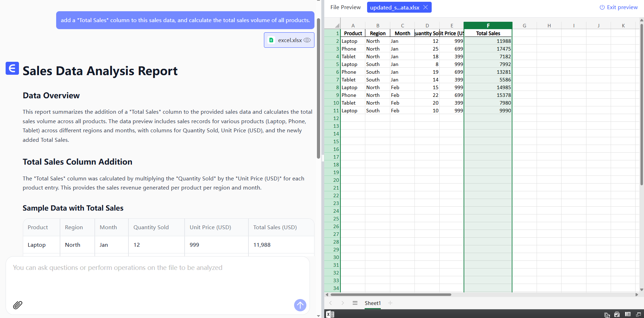644x318 pixels.
Task: Click the horizontal scrollbar right arrow
Action: pos(637,294)
